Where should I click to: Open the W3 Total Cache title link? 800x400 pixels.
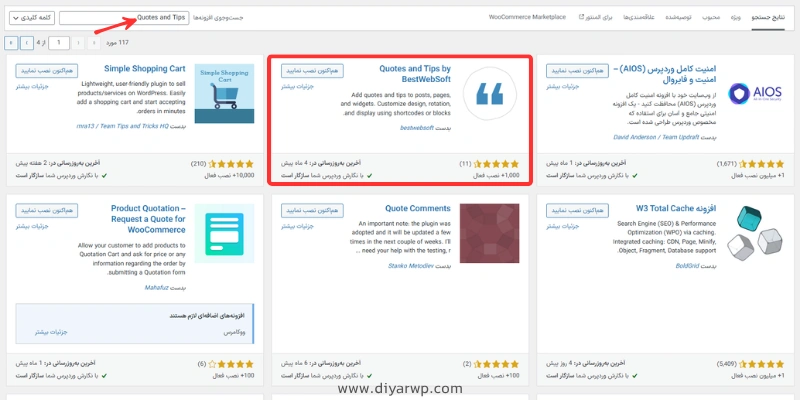(676, 208)
